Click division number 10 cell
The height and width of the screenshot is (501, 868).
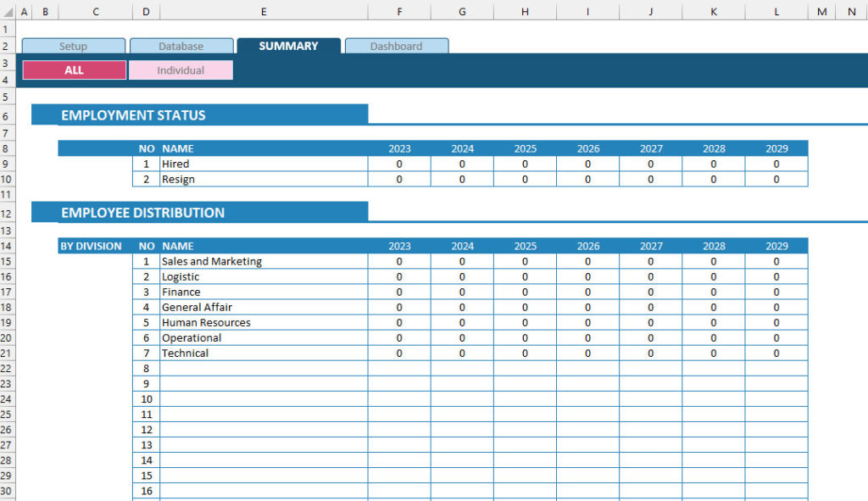tap(146, 399)
